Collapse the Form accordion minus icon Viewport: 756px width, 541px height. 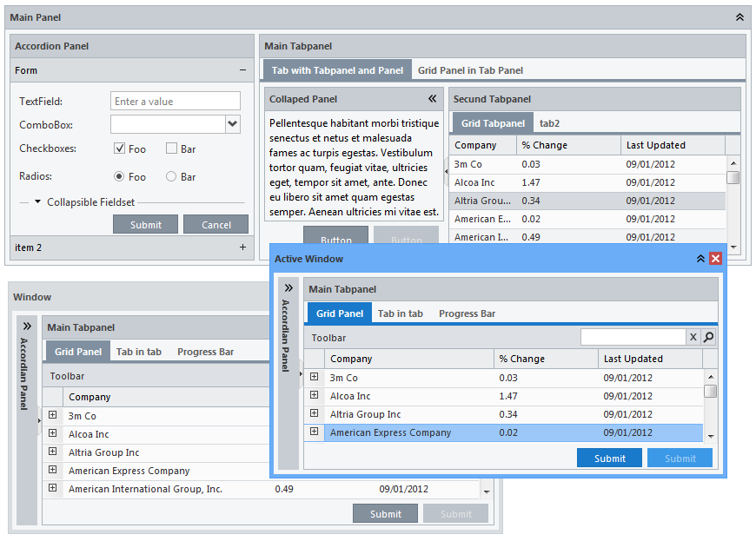click(242, 70)
